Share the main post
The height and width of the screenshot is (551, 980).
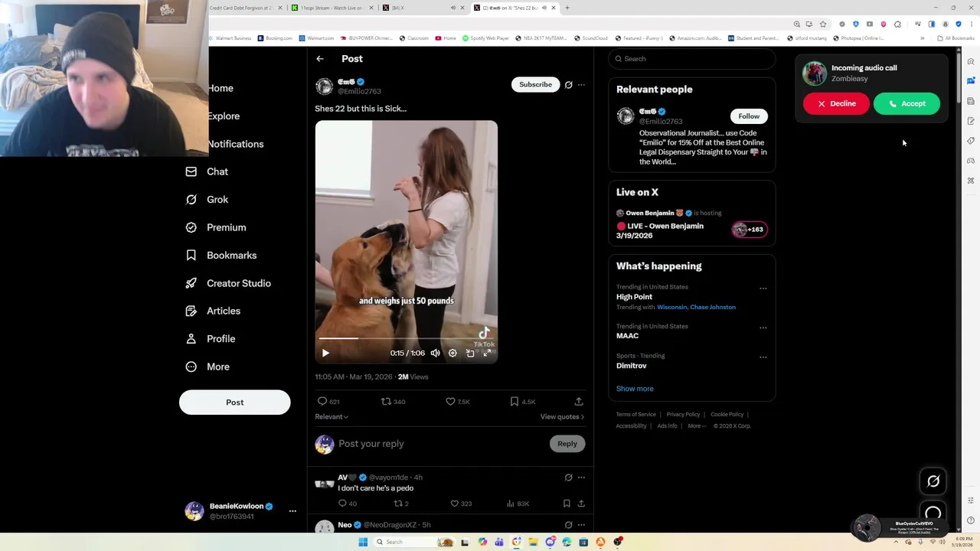pyautogui.click(x=579, y=401)
